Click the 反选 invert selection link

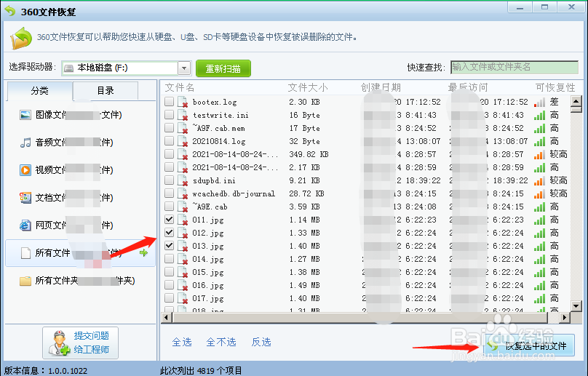[261, 342]
